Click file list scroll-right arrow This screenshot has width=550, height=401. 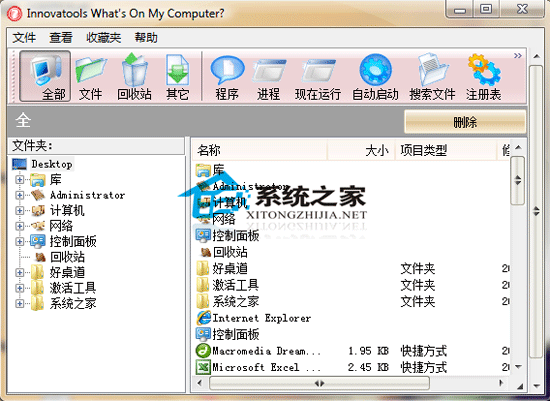point(501,383)
